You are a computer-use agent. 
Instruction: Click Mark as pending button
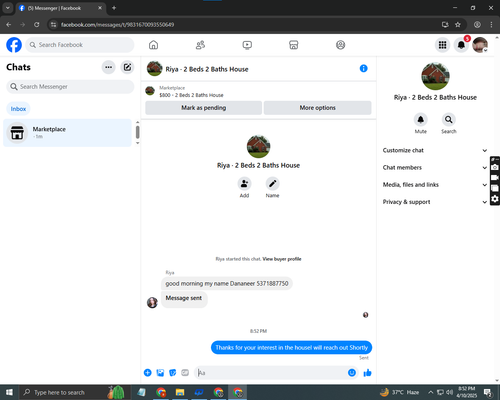tap(203, 108)
